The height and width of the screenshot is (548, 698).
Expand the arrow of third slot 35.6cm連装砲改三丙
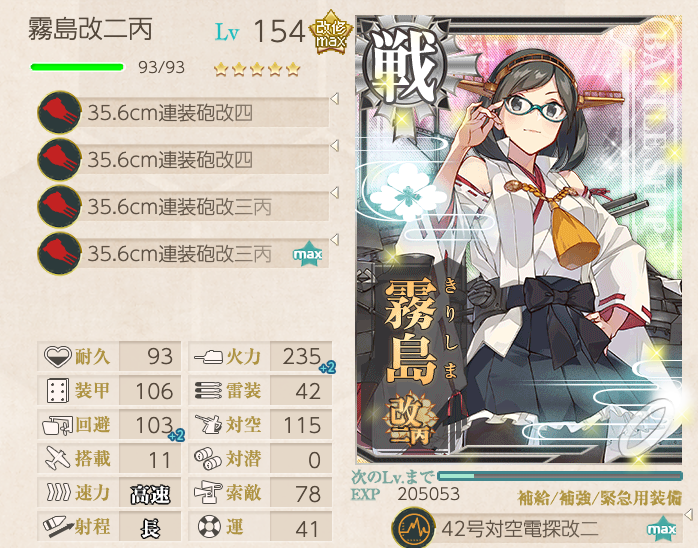335,192
